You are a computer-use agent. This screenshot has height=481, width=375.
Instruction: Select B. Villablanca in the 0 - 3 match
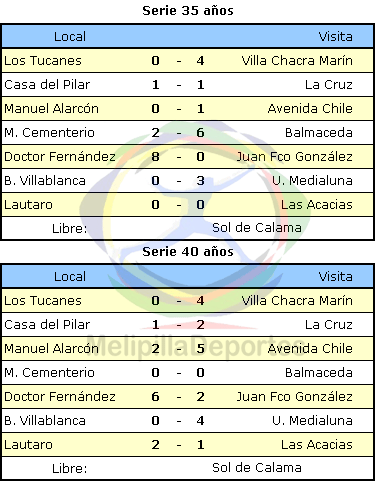click(x=45, y=181)
